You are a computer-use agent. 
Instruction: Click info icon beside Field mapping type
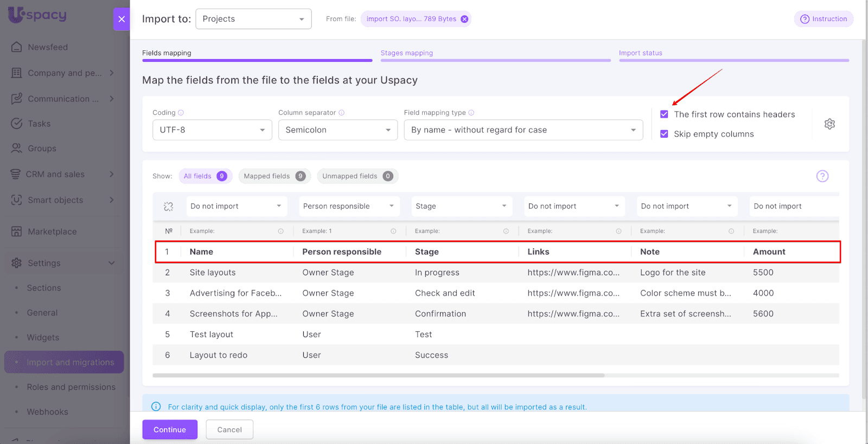point(471,113)
